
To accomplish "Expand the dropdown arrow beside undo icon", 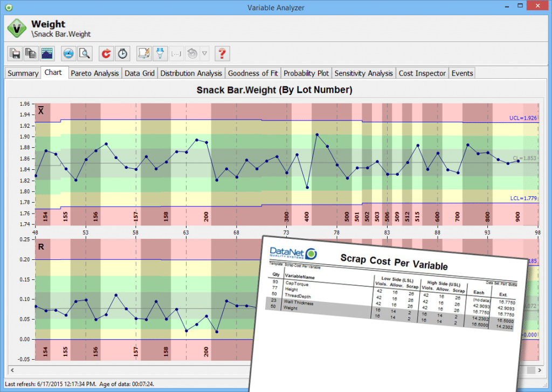I will 204,53.
